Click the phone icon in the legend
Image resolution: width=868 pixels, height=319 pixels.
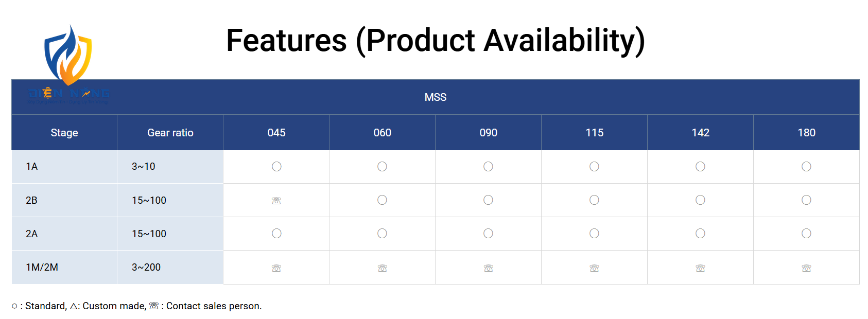coord(154,306)
